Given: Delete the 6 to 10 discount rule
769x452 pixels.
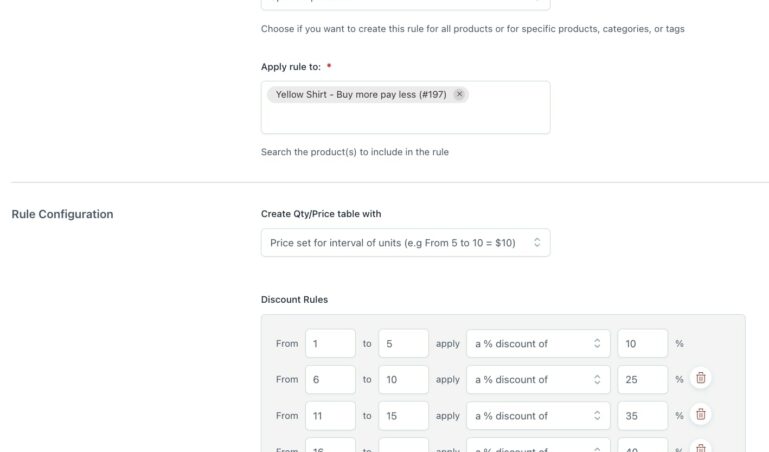Looking at the screenshot, I should pos(701,378).
